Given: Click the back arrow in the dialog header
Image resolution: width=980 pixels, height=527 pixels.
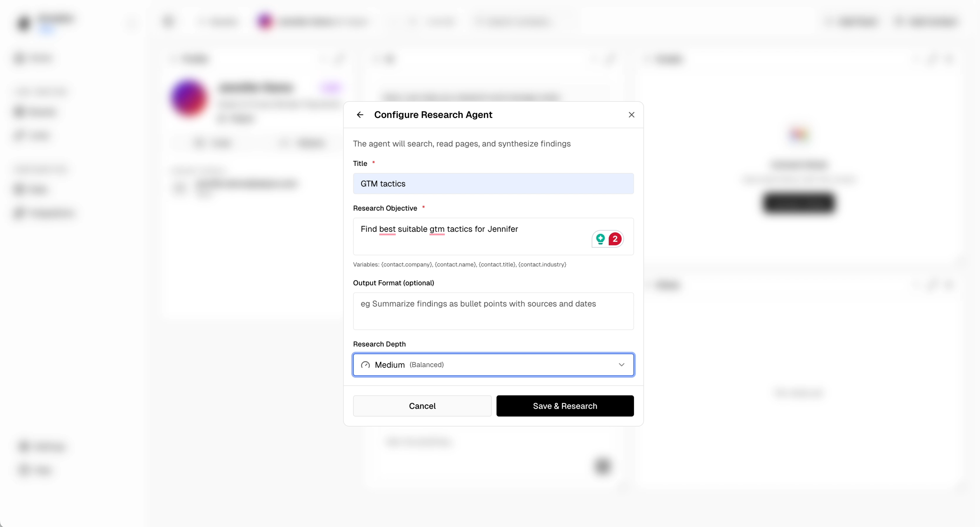Looking at the screenshot, I should [x=360, y=115].
